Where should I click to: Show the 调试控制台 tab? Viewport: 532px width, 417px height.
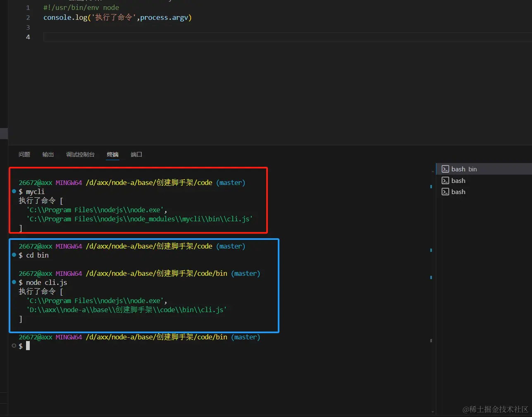(x=80, y=154)
